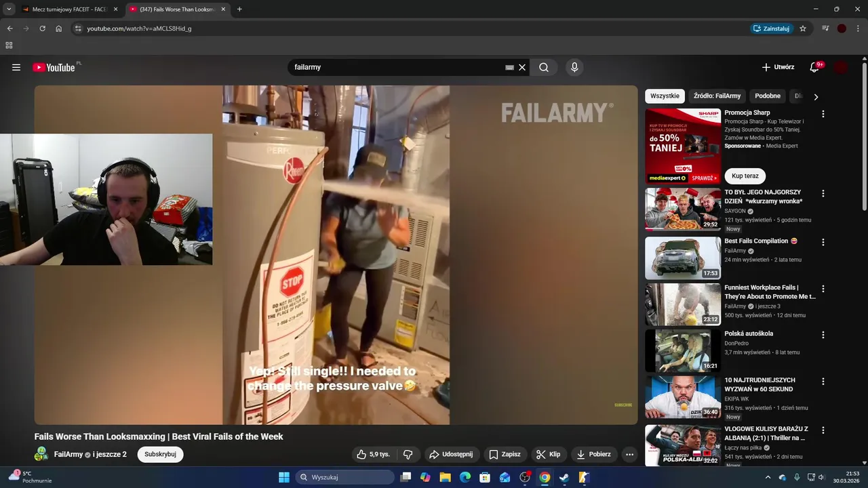Share the video via Udostępnij

pos(451,454)
